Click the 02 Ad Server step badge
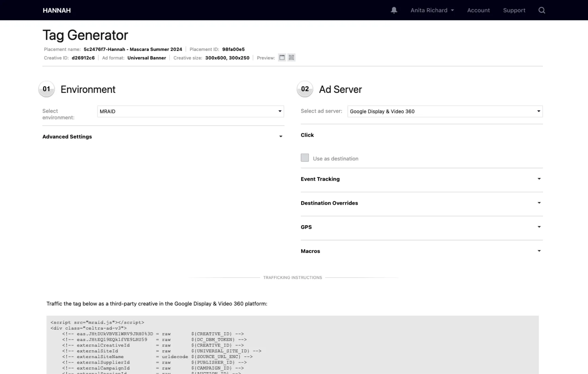The width and height of the screenshot is (588, 374). coord(305,89)
